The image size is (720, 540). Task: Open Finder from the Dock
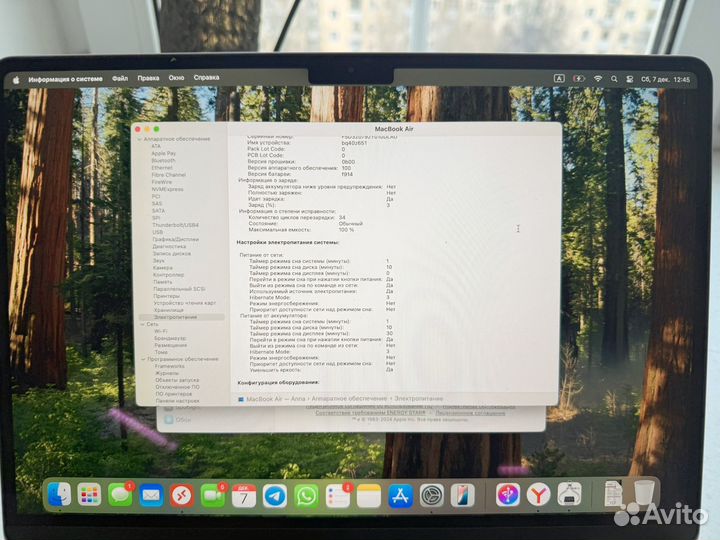[x=59, y=495]
